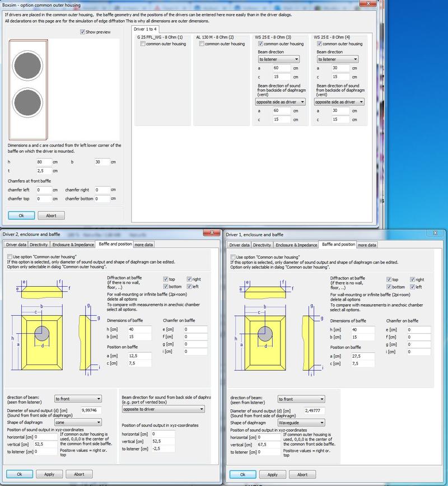This screenshot has height=486, width=448.
Task: Disable common outer housing for WS 25 E (3)
Action: (x=261, y=44)
